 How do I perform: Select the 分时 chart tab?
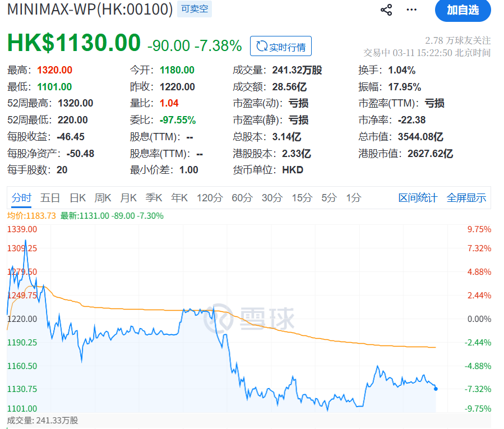[22, 197]
